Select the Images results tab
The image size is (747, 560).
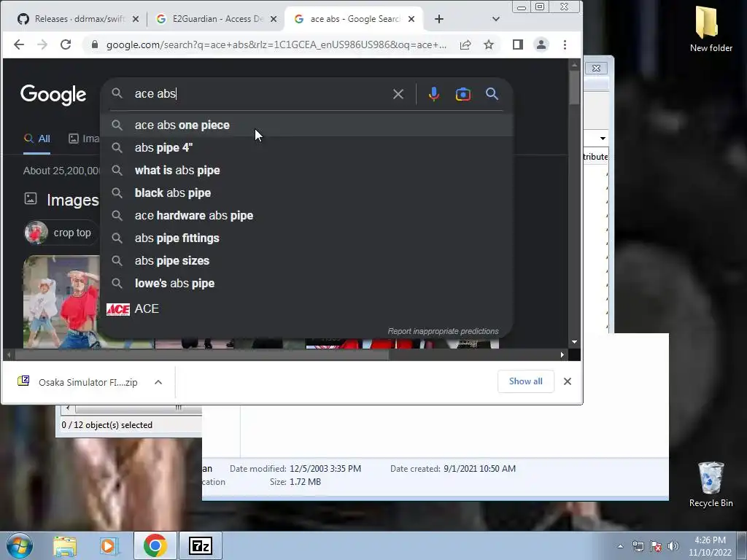coord(84,139)
